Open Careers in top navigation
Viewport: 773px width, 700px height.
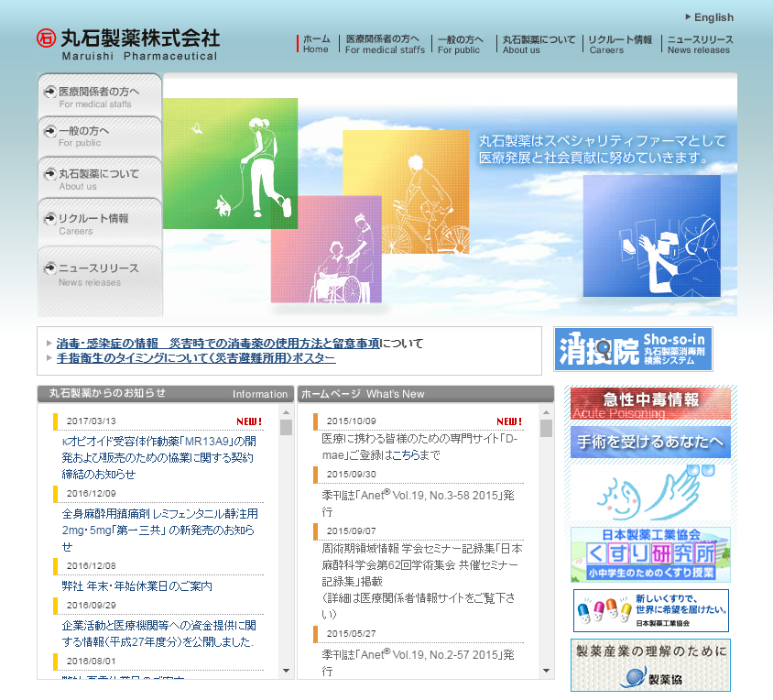click(620, 44)
